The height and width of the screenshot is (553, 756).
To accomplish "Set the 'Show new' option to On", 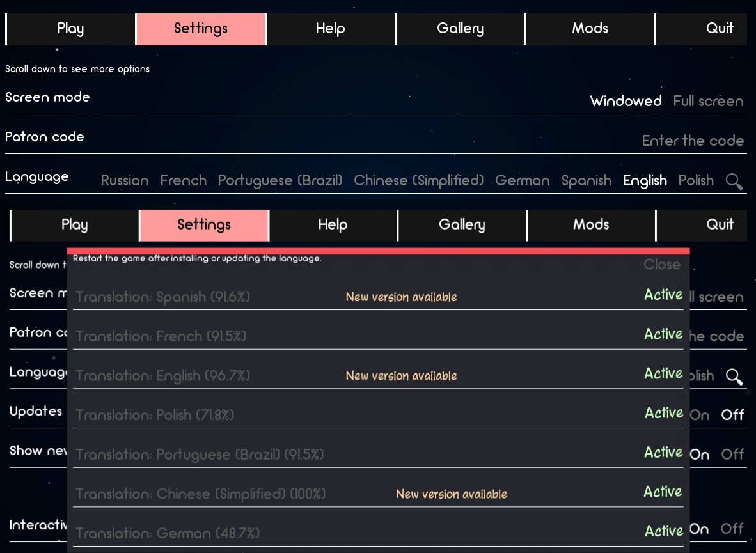I will click(700, 455).
